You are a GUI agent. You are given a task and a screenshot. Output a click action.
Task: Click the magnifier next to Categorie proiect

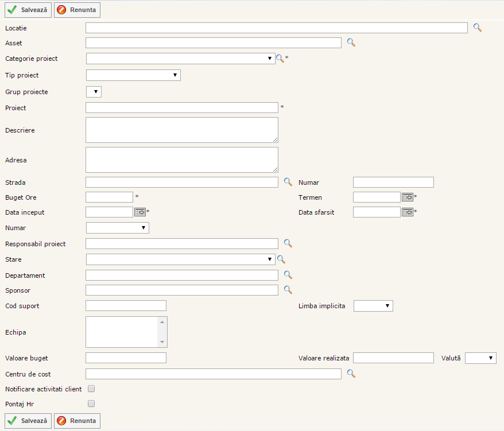(x=280, y=59)
